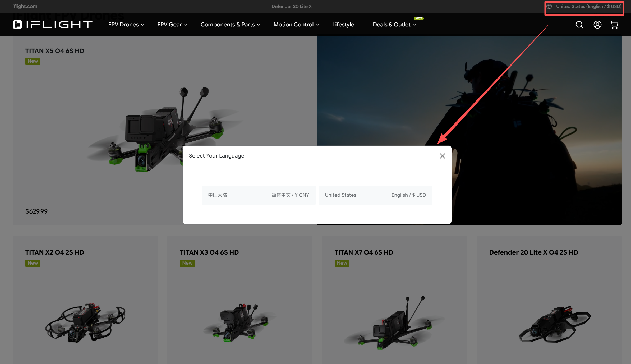Click the iFlight logo
The height and width of the screenshot is (364, 631).
(x=53, y=25)
